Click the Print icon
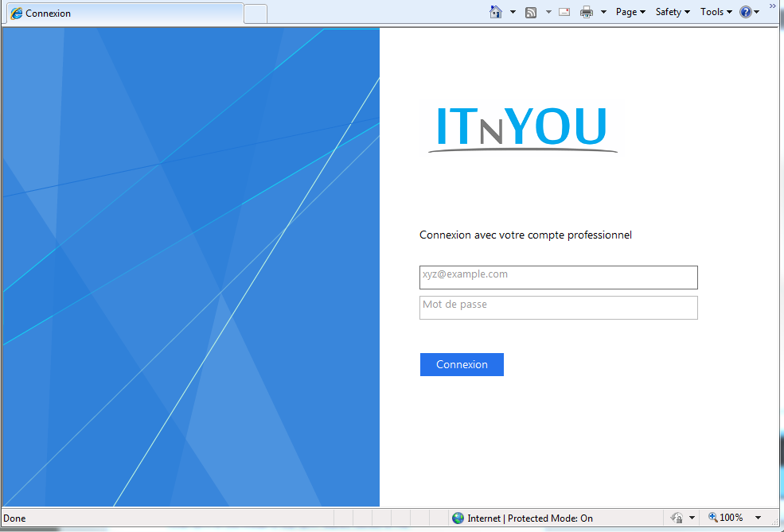 click(x=587, y=12)
